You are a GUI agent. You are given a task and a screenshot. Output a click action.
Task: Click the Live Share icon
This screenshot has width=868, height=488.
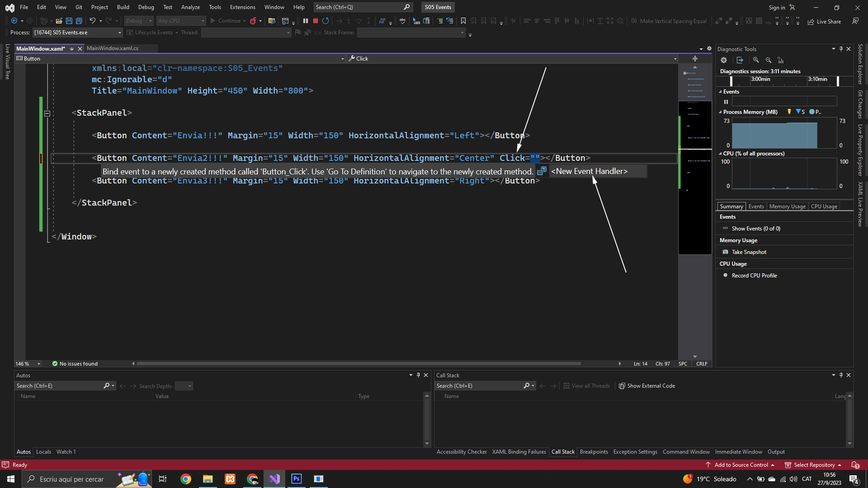[x=811, y=22]
